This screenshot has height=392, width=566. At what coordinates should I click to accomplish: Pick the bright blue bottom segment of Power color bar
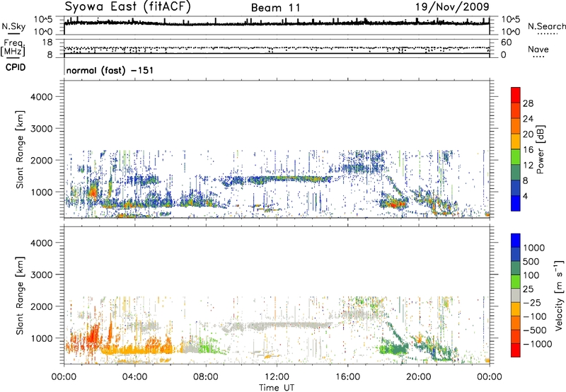[516, 203]
